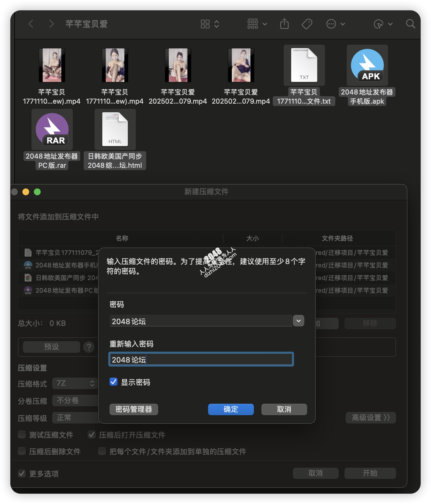Image resolution: width=431 pixels, height=504 pixels.
Task: Click the Finder back arrow
Action: 31,24
